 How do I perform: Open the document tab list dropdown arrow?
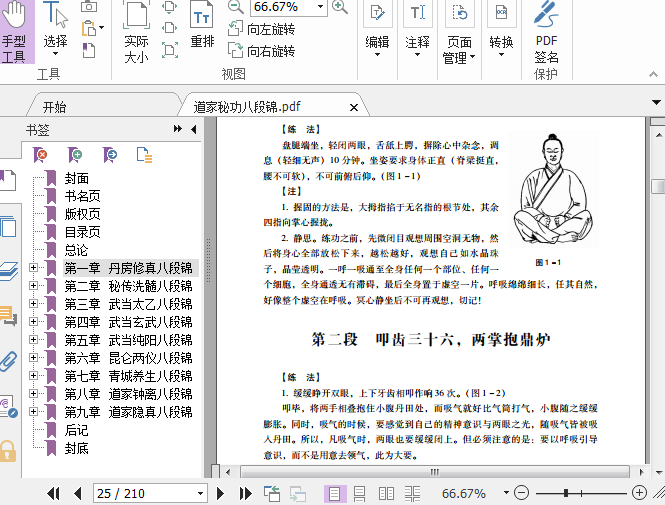click(x=656, y=102)
